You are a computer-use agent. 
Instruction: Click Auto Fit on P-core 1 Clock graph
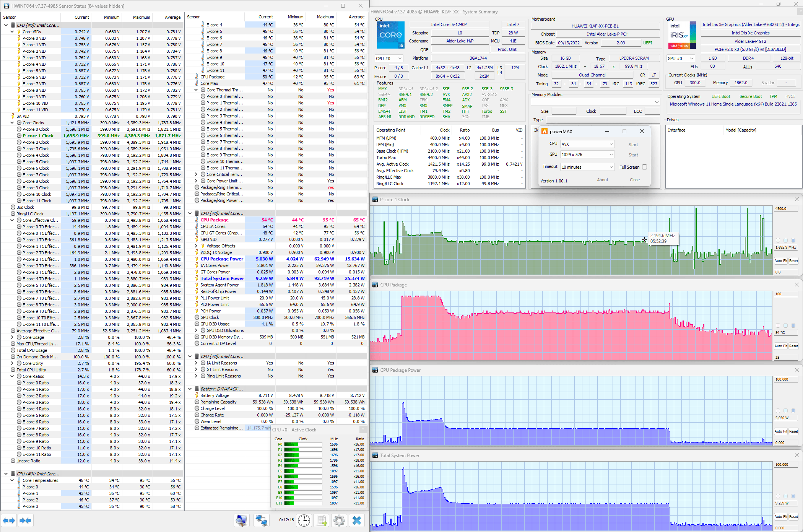pyautogui.click(x=781, y=261)
